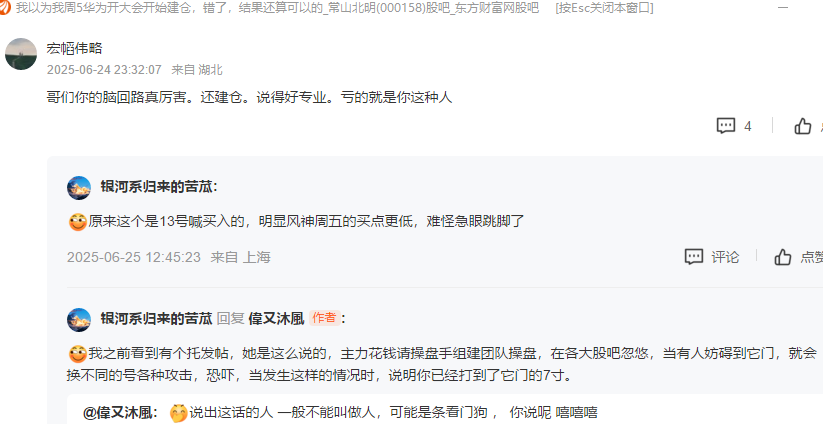
Task: Click emoji in second reply before 我之前看到
Action: click(78, 354)
